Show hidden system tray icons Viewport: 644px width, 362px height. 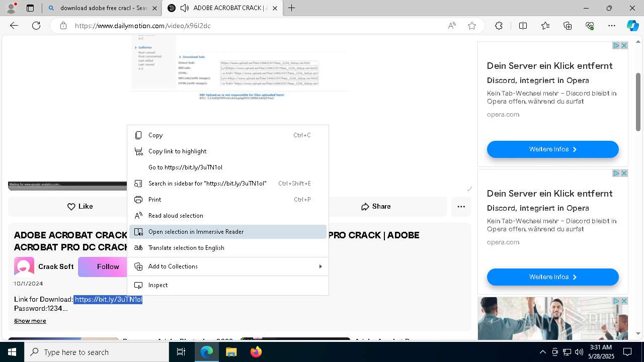click(x=542, y=352)
